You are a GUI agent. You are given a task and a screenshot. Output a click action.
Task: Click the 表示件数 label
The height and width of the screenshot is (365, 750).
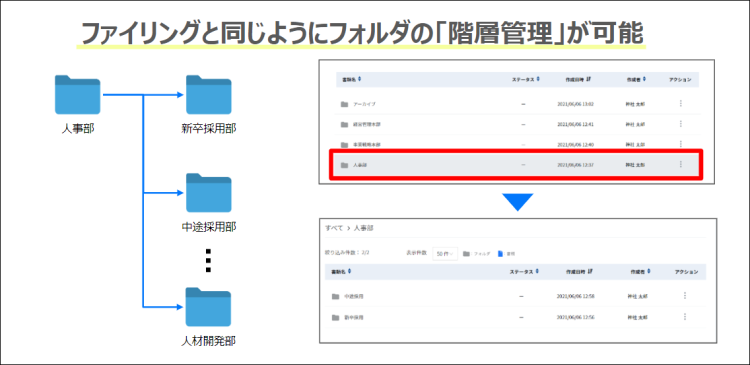pos(416,252)
